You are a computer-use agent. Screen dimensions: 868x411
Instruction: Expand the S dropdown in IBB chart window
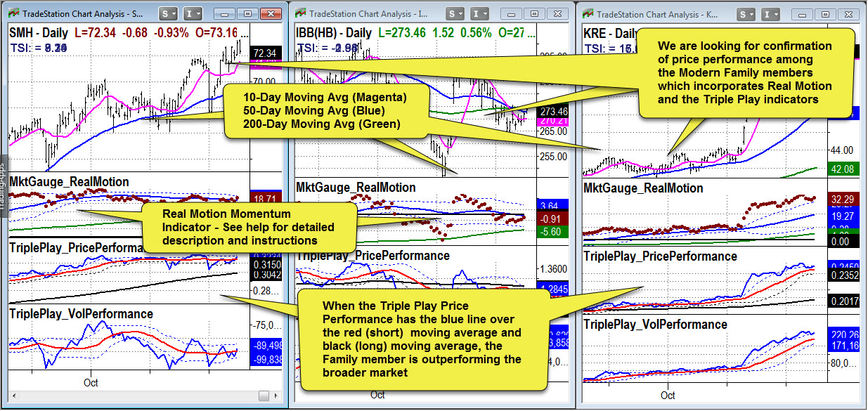pos(455,13)
